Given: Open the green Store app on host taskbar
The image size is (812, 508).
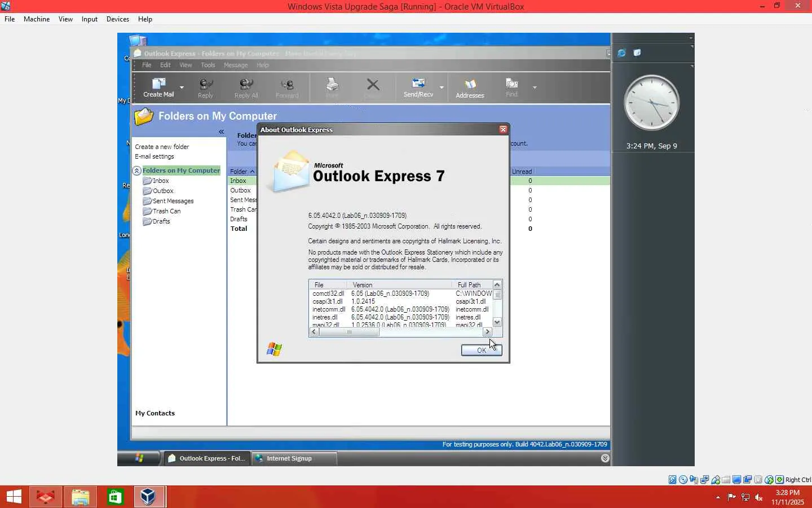Looking at the screenshot, I should click(115, 497).
